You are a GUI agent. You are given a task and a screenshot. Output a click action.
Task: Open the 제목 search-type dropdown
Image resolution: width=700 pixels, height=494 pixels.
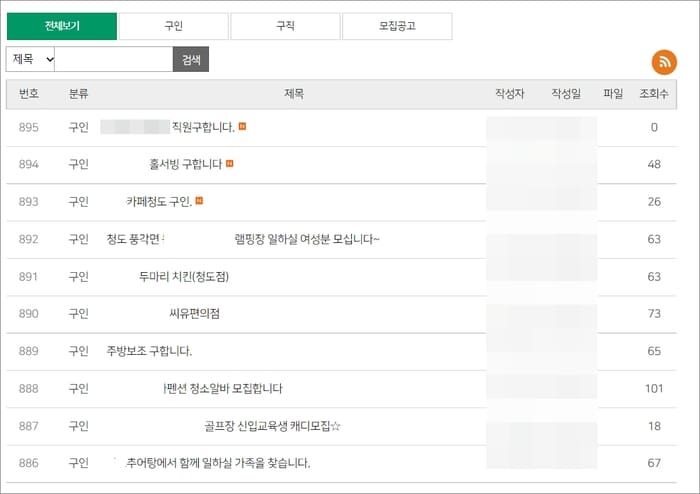click(30, 59)
